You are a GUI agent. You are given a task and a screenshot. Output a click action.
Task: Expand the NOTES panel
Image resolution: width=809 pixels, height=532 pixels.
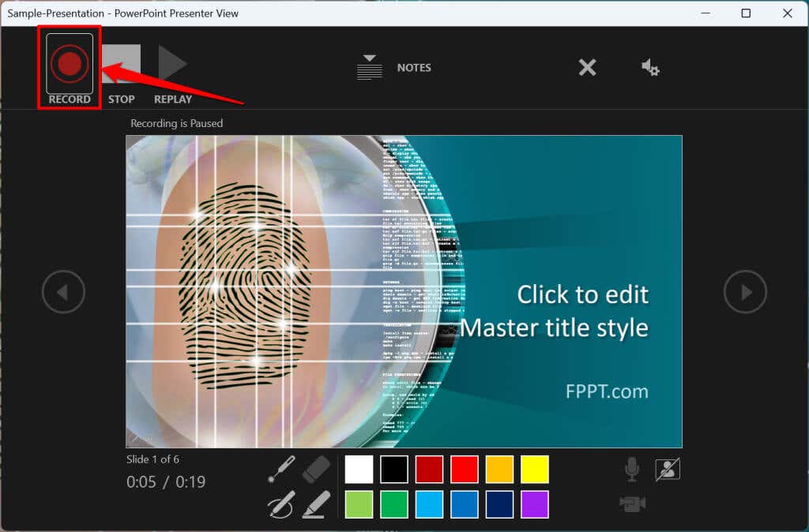pyautogui.click(x=393, y=68)
